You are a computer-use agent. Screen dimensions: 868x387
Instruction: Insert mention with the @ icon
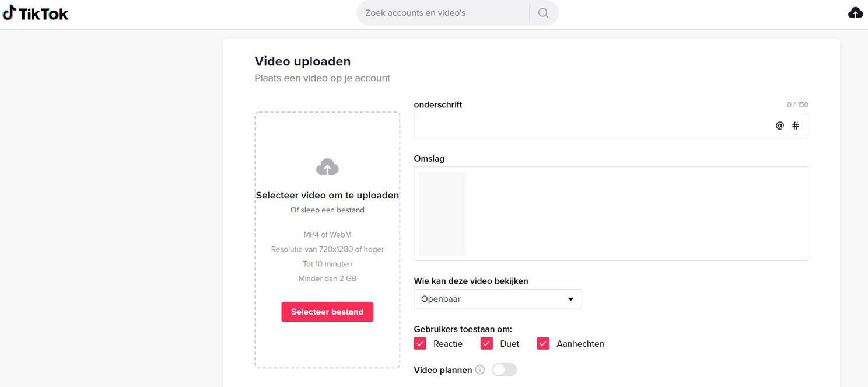click(x=779, y=125)
